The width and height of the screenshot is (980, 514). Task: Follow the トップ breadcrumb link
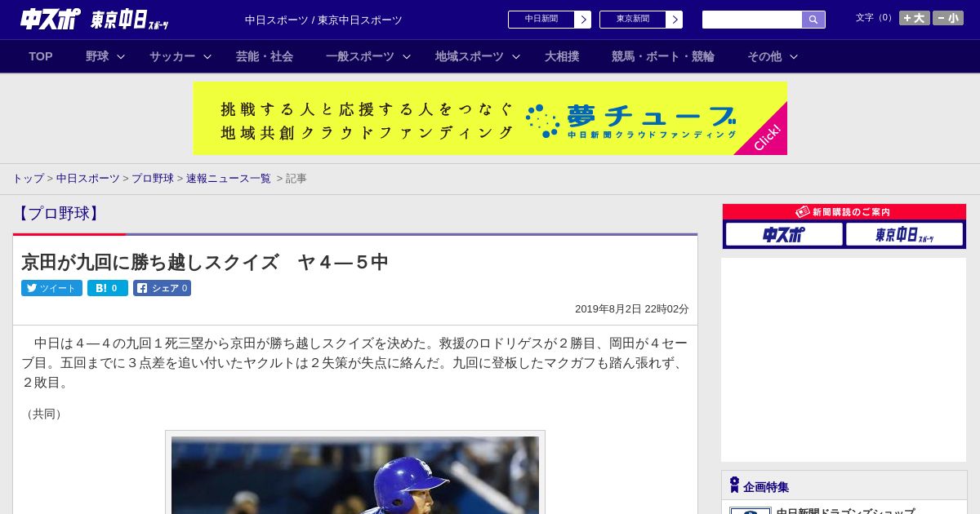[x=28, y=178]
